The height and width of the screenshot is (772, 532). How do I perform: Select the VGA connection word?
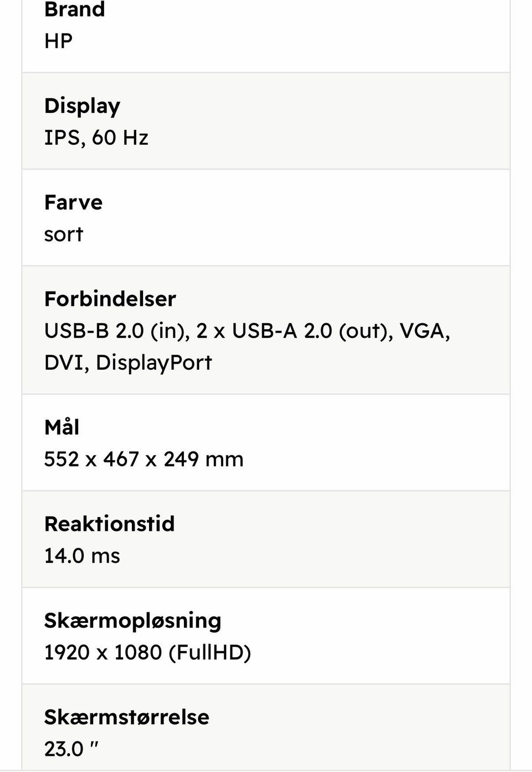click(423, 331)
